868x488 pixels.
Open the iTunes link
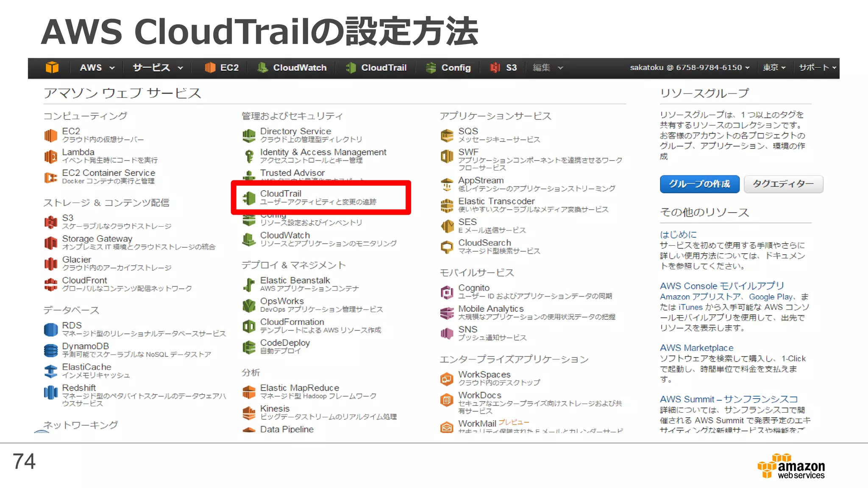point(690,307)
